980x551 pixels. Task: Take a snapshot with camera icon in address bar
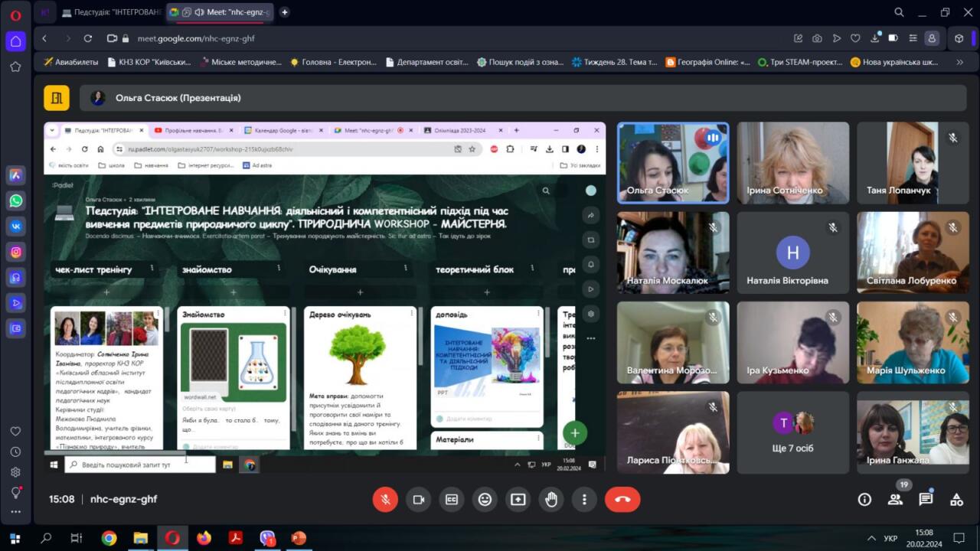pos(817,38)
